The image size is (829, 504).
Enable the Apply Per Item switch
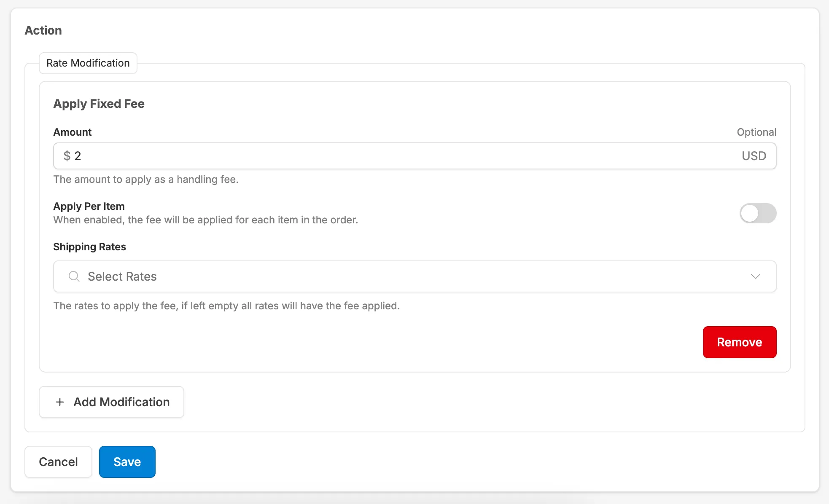point(758,213)
